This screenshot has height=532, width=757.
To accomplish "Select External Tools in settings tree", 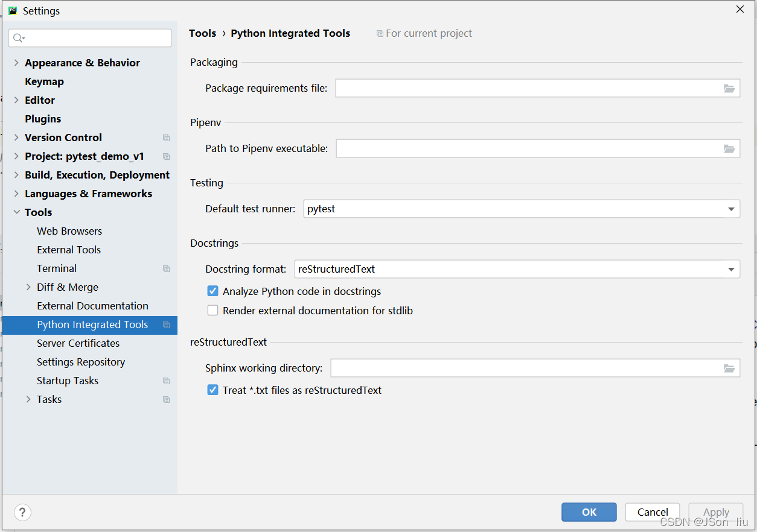I will (69, 250).
